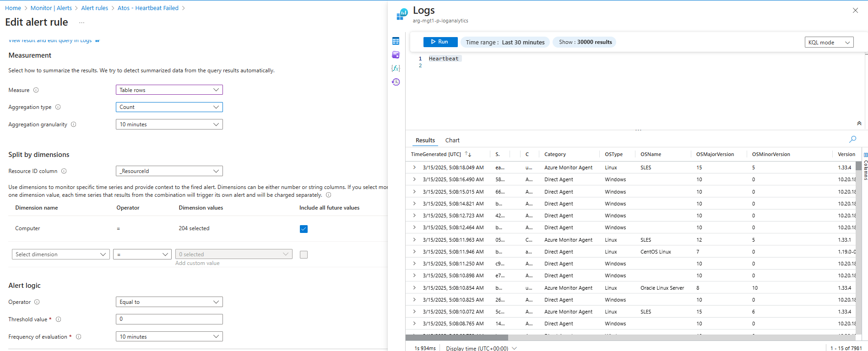This screenshot has height=351, width=868.
Task: Click the Version column header
Action: coord(846,154)
